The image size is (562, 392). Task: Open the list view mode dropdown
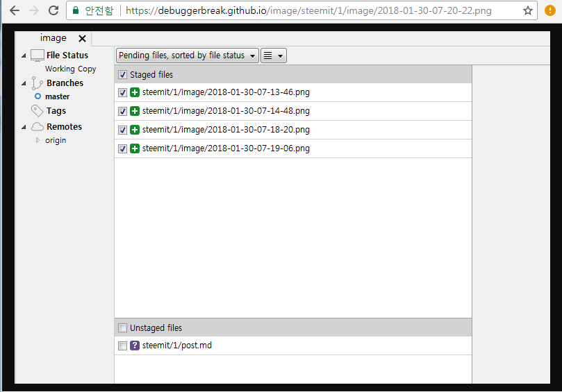point(273,56)
